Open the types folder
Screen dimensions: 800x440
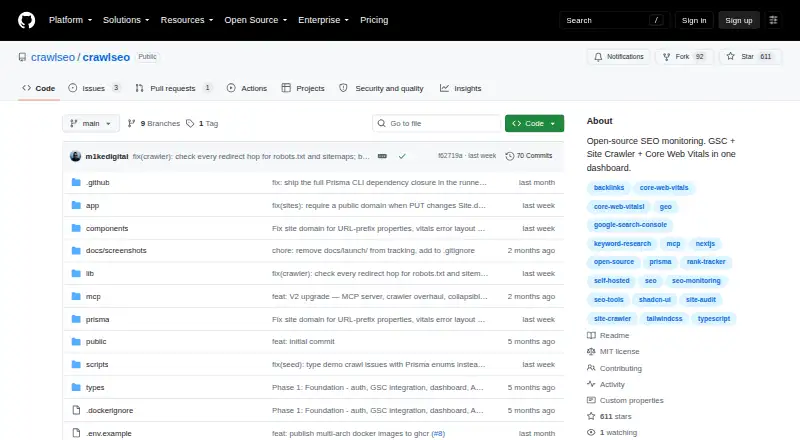pyautogui.click(x=95, y=387)
